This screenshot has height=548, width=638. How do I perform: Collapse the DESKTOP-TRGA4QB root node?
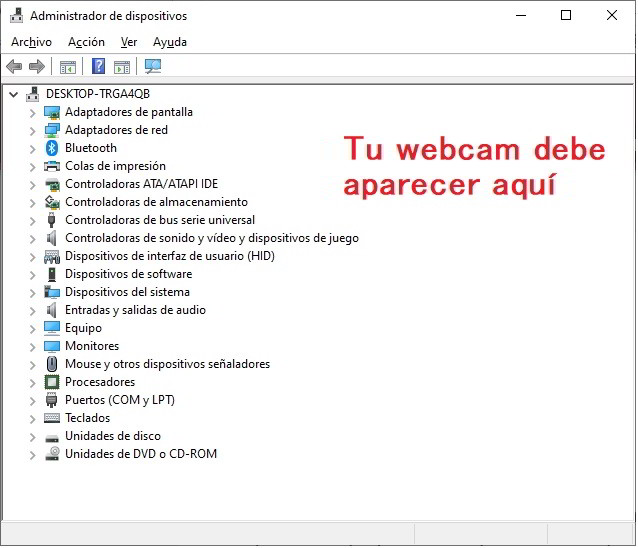click(x=13, y=94)
